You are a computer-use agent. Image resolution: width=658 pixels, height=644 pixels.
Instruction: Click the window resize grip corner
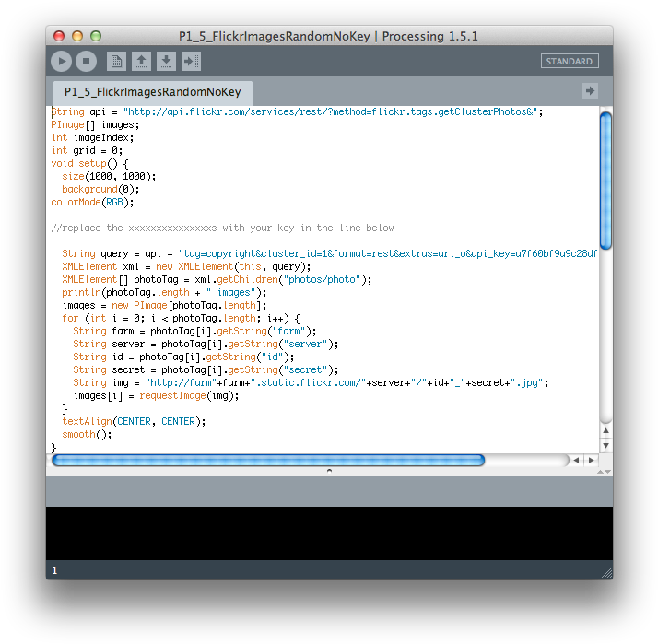click(x=606, y=573)
